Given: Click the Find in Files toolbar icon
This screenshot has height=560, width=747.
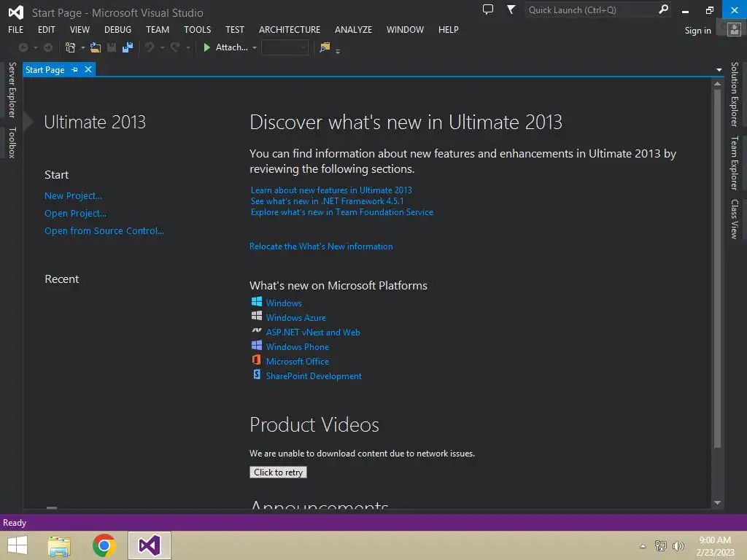Looking at the screenshot, I should (x=325, y=47).
